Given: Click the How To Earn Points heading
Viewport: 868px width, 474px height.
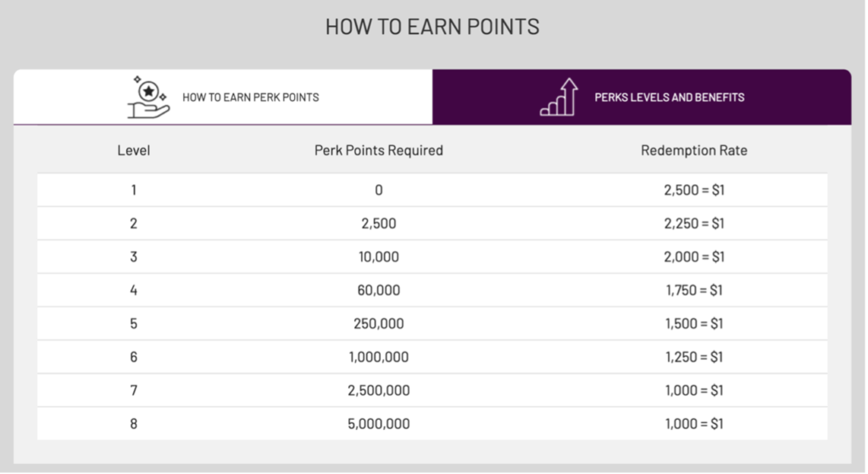Looking at the screenshot, I should pos(432,27).
